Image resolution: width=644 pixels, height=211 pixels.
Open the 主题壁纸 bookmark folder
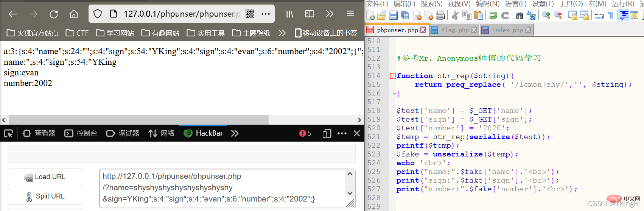click(251, 33)
